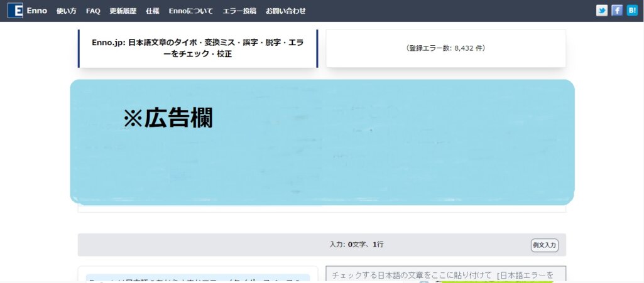The width and height of the screenshot is (644, 283).
Task: Click the 入力: 0文字、1行 counter text
Action: pyautogui.click(x=356, y=245)
